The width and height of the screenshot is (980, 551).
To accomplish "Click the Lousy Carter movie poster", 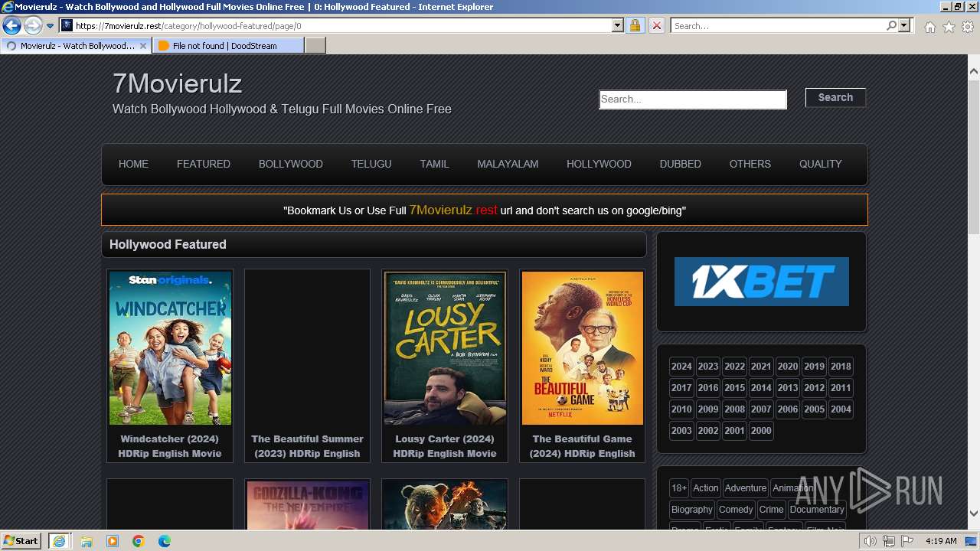I will (445, 348).
